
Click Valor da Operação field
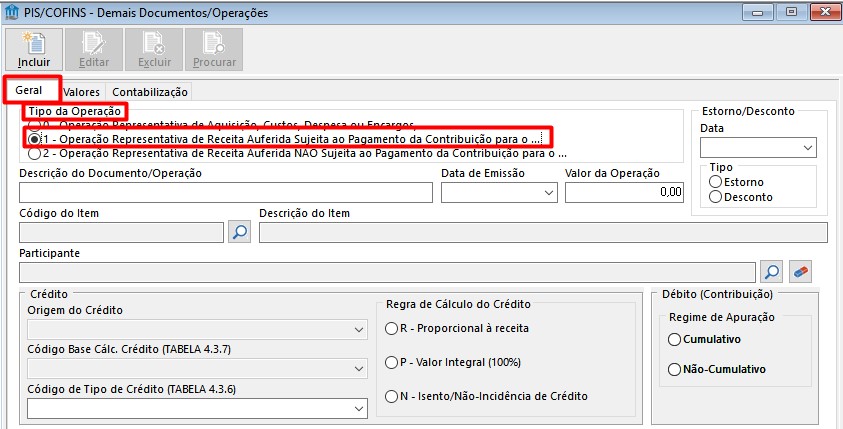coord(624,192)
